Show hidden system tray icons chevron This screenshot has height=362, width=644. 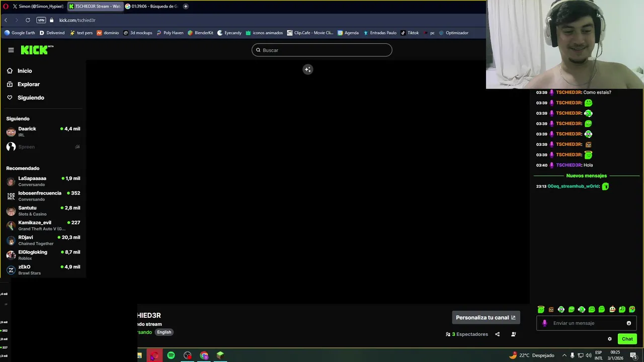tap(564, 355)
